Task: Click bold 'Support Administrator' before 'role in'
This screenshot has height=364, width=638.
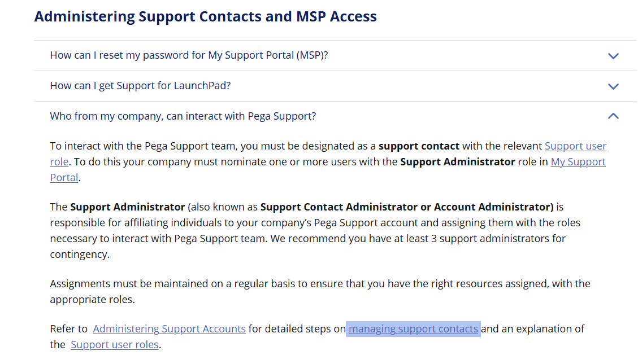Action: pyautogui.click(x=457, y=162)
